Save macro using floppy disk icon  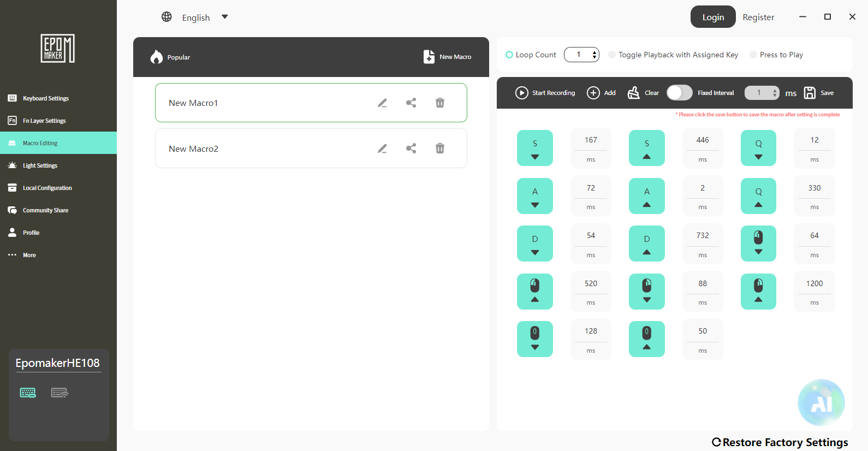[x=810, y=93]
